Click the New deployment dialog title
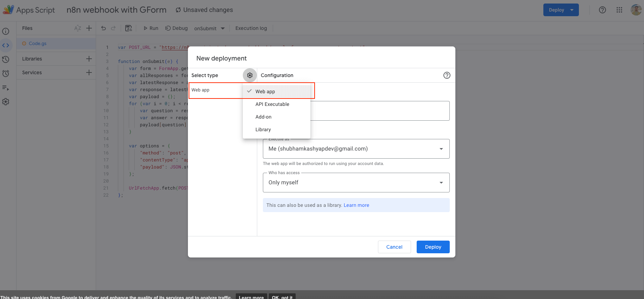This screenshot has height=299, width=644. (221, 58)
